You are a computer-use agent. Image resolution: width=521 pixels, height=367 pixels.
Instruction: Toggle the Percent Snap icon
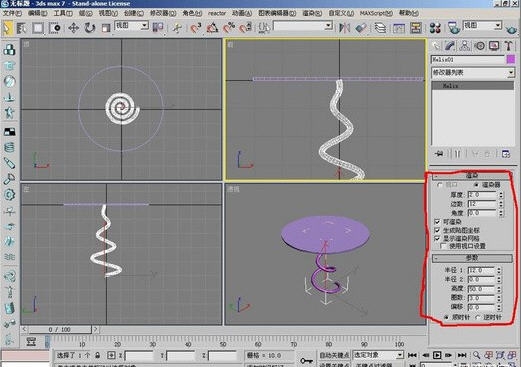(x=229, y=28)
